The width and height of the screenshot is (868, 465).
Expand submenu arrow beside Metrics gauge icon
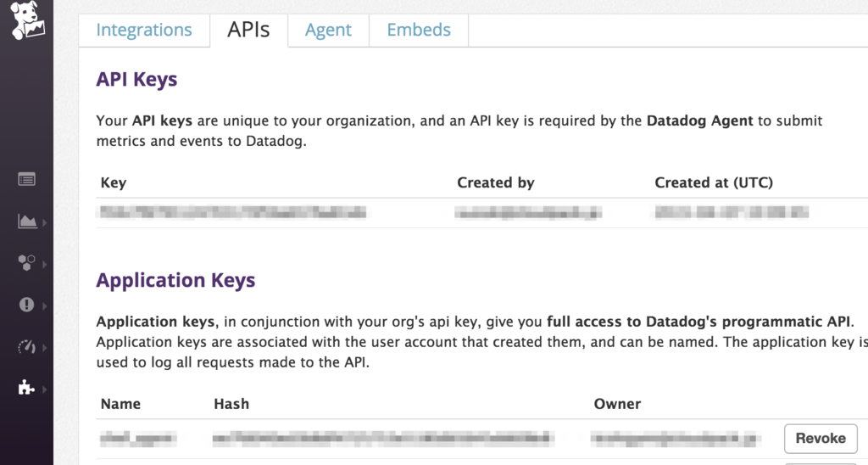tap(44, 348)
